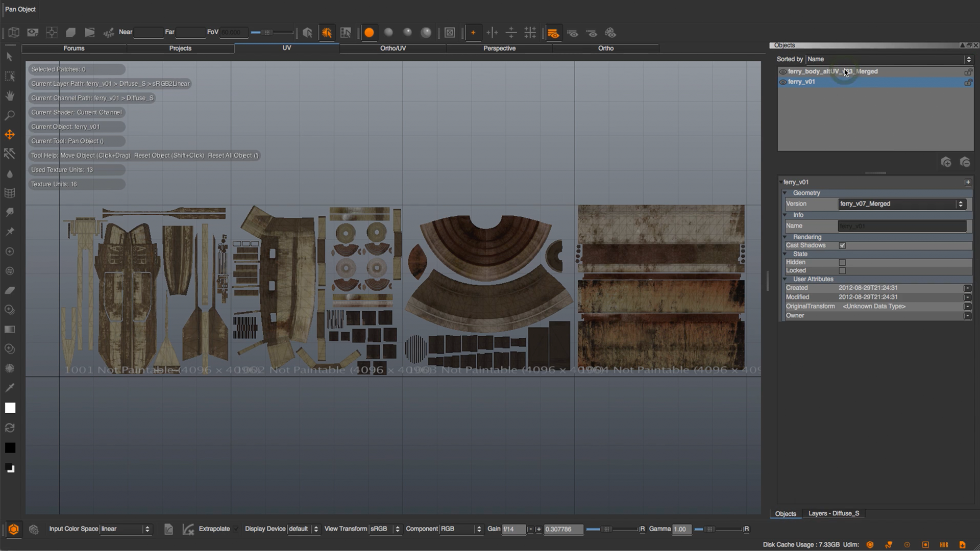The image size is (980, 551).
Task: Select the Zoom magnifier tool
Action: 10,115
